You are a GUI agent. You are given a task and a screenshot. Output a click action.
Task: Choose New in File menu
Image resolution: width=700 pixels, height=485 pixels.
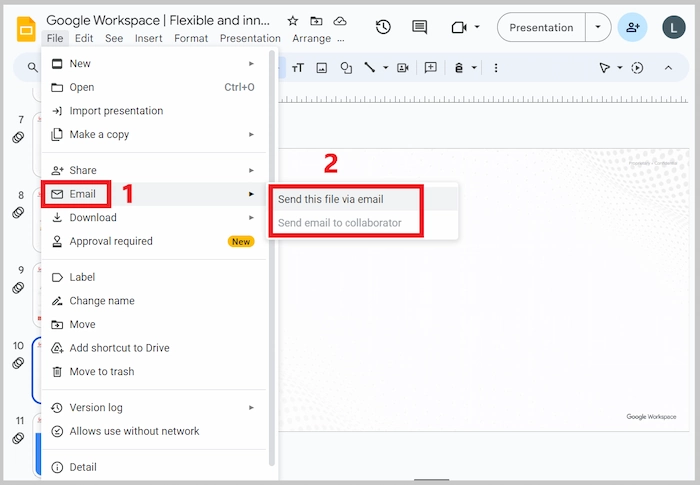(x=154, y=63)
